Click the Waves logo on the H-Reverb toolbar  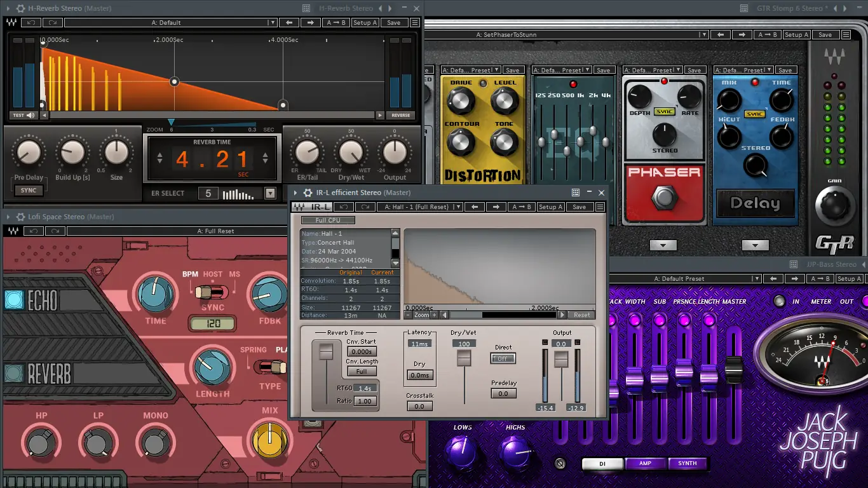[13, 22]
